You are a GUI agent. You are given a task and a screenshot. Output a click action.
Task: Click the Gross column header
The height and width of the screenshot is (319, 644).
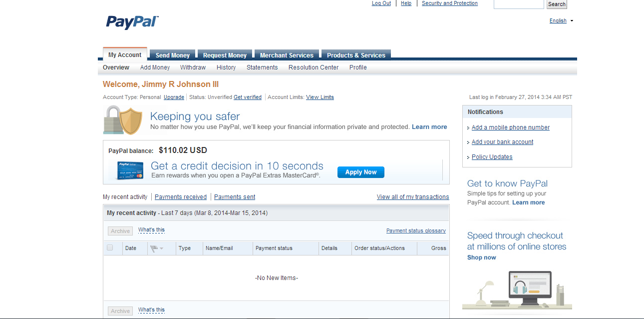439,248
